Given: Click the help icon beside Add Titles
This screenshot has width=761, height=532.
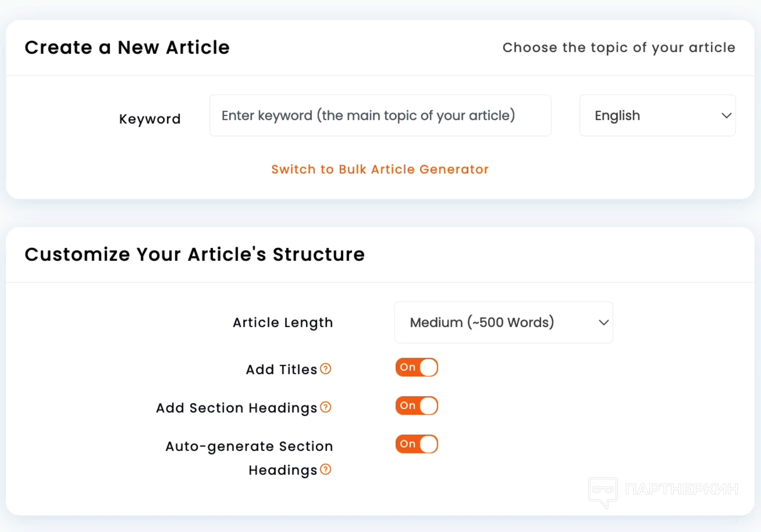Looking at the screenshot, I should [326, 369].
